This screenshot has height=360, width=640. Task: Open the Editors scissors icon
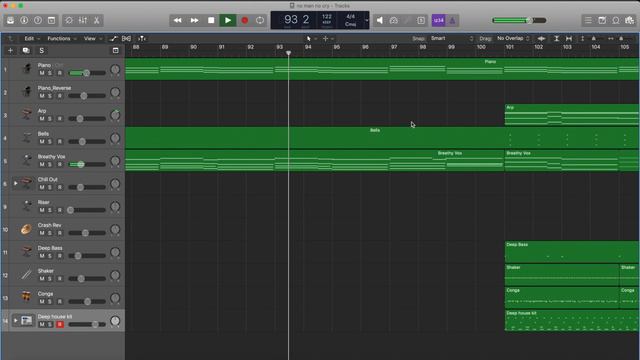click(x=97, y=20)
